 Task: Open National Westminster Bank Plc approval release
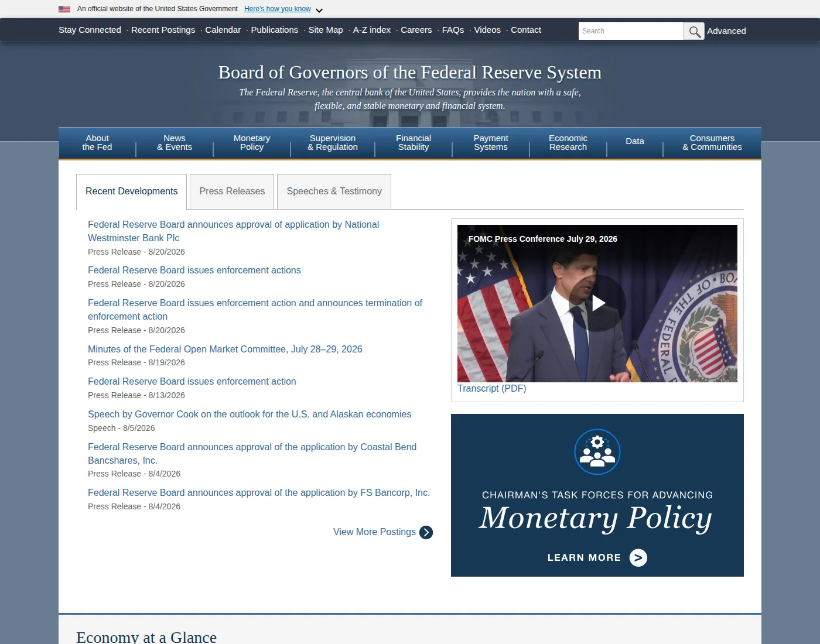(x=233, y=231)
